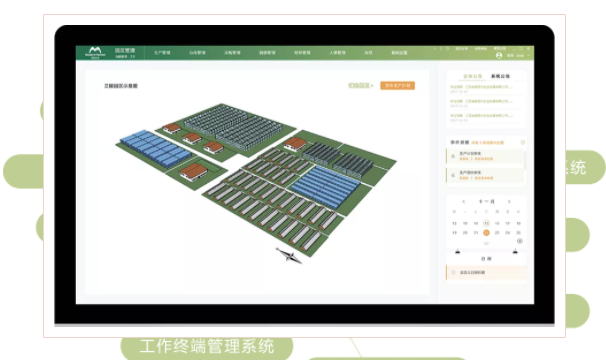606x360 pixels.
Task: Open the user account dropdown arrow
Action: click(x=528, y=56)
